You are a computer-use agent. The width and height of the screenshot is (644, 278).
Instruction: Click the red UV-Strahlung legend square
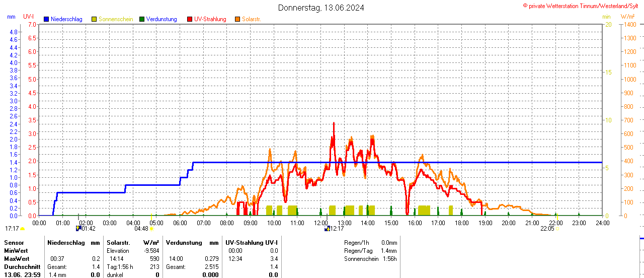point(190,19)
